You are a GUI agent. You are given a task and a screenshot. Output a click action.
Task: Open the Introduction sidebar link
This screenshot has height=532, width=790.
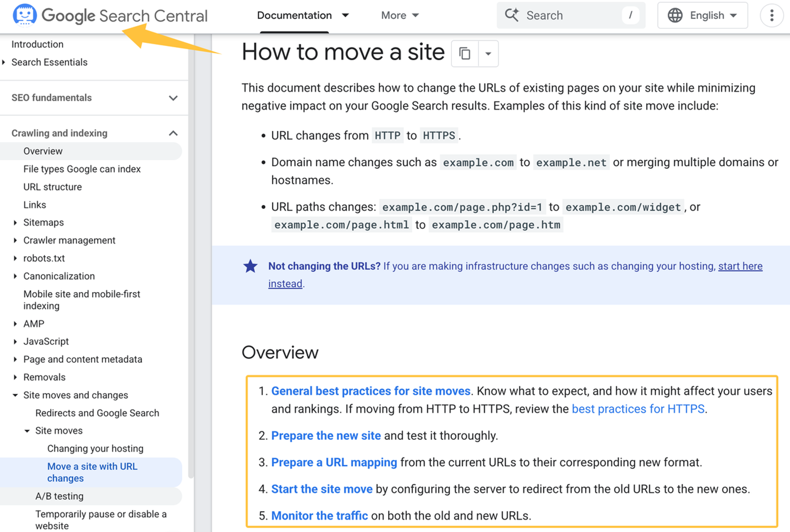pyautogui.click(x=38, y=44)
